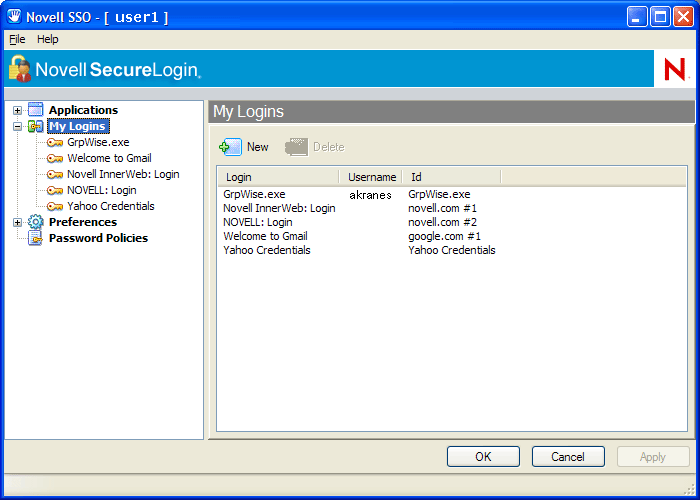Select Yahoo Credentials in the tree
700x500 pixels.
point(111,206)
